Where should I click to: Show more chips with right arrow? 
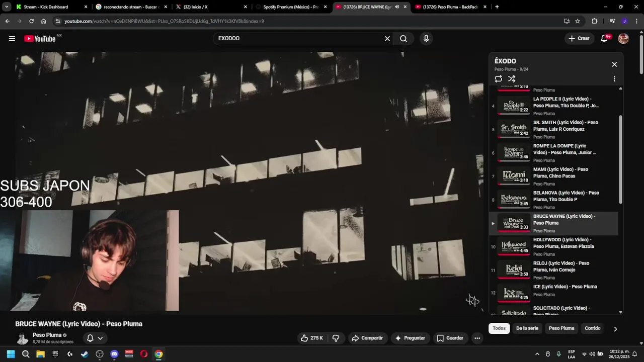click(615, 329)
